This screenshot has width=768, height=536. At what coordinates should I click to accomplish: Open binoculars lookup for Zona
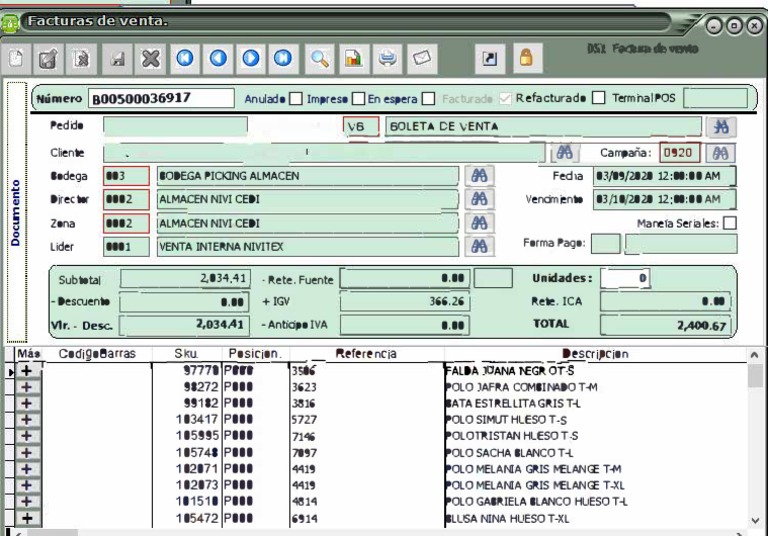pos(479,223)
